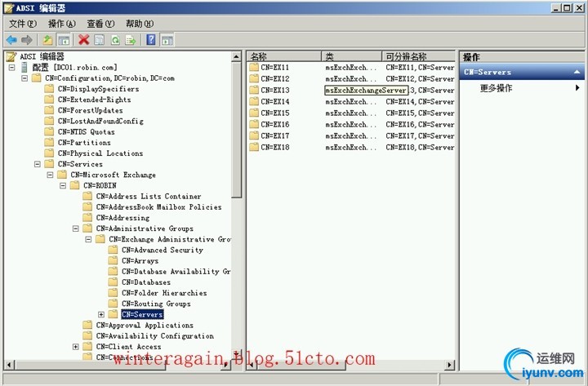Expand the CN=Client Access node
The image size is (588, 386).
tap(75, 347)
